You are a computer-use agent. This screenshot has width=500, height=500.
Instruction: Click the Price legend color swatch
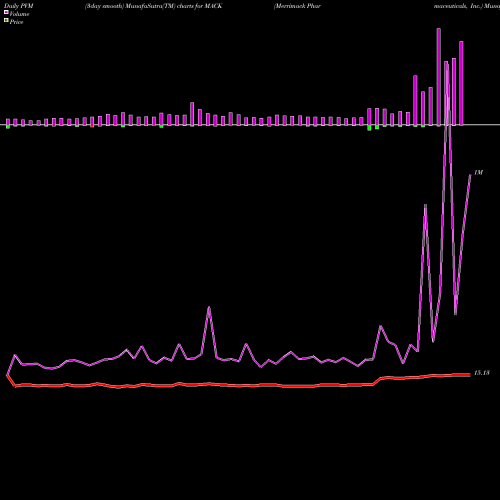point(6,20)
